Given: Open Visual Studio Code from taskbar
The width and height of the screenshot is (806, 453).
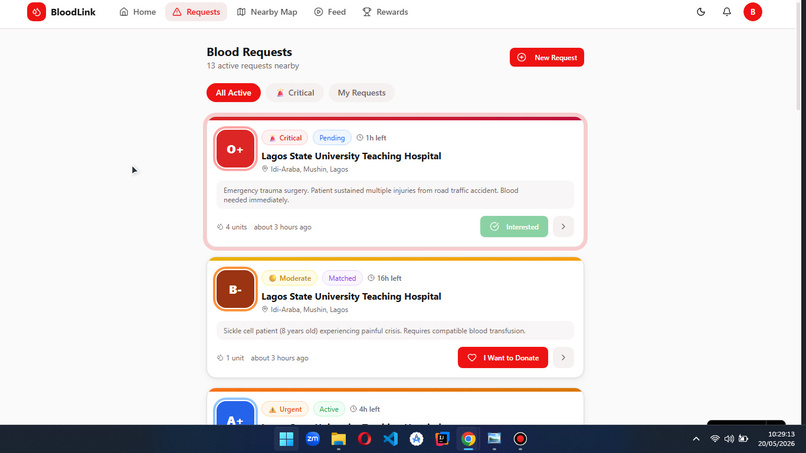Looking at the screenshot, I should [x=391, y=439].
